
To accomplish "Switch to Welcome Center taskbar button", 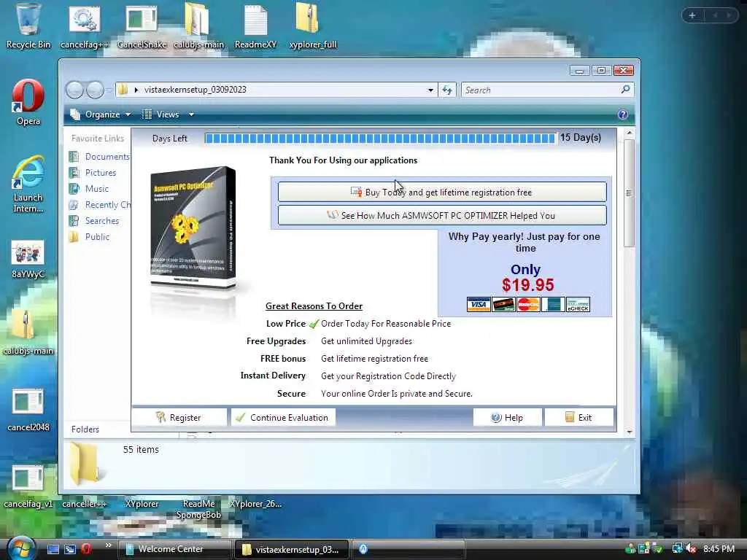I will [174, 549].
